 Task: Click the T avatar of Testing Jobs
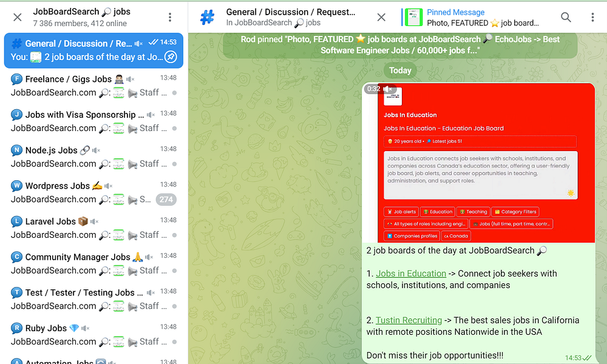[x=16, y=293]
